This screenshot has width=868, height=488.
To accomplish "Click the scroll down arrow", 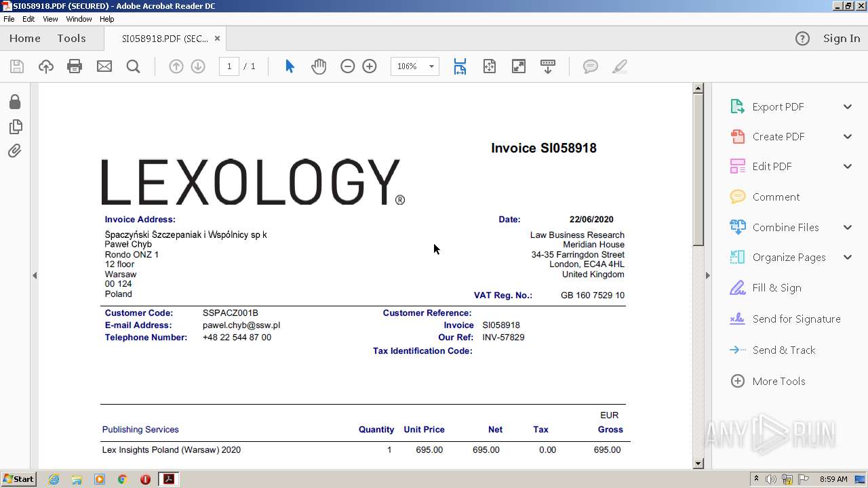I will 698,464.
